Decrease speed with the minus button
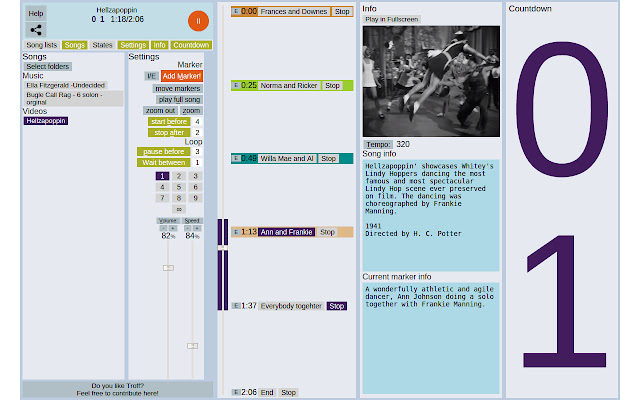 point(188,228)
